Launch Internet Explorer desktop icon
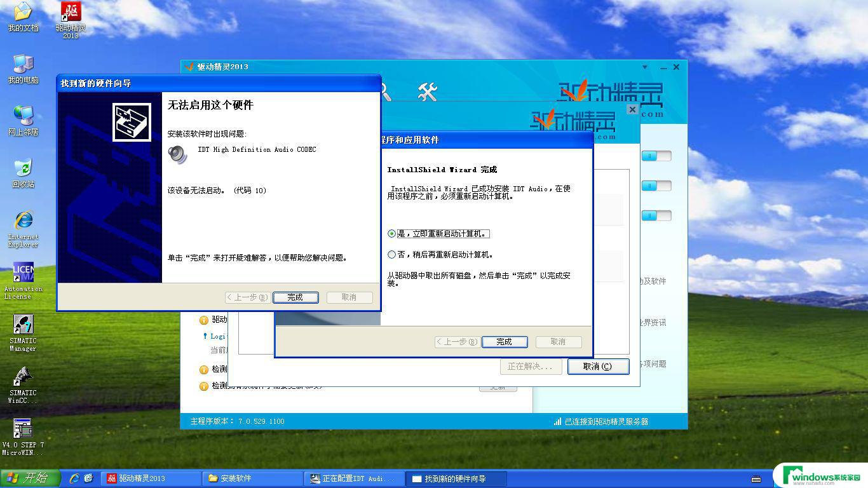The image size is (868, 488). point(23,229)
